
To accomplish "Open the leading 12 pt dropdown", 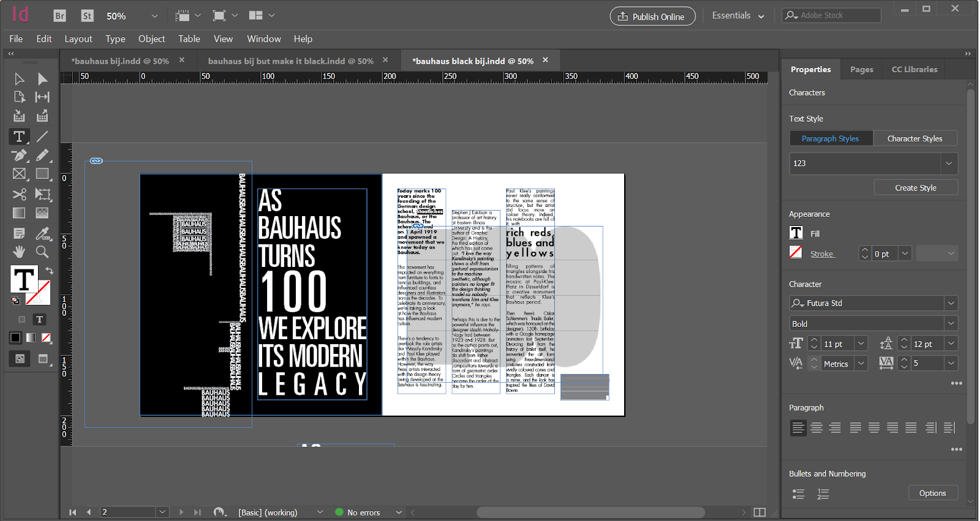I will click(x=951, y=344).
